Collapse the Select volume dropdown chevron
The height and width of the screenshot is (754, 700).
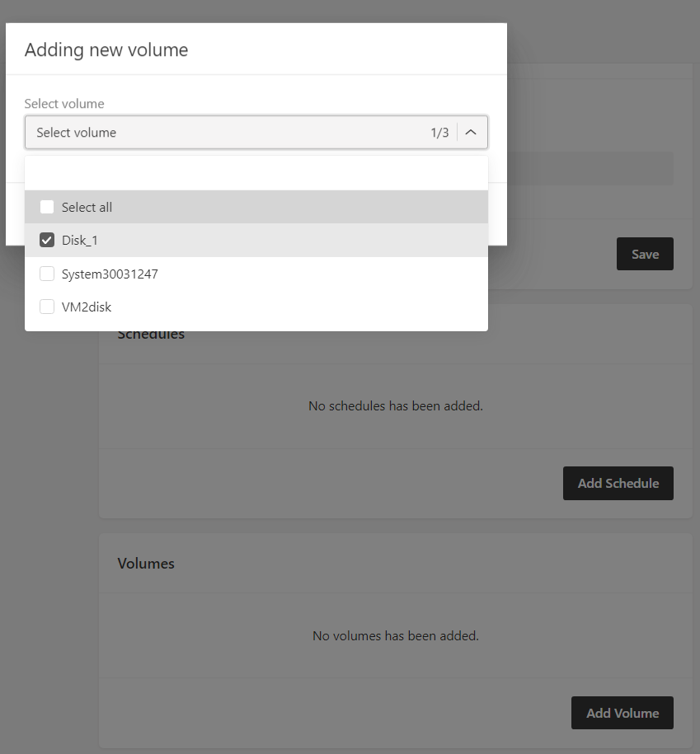click(x=471, y=132)
